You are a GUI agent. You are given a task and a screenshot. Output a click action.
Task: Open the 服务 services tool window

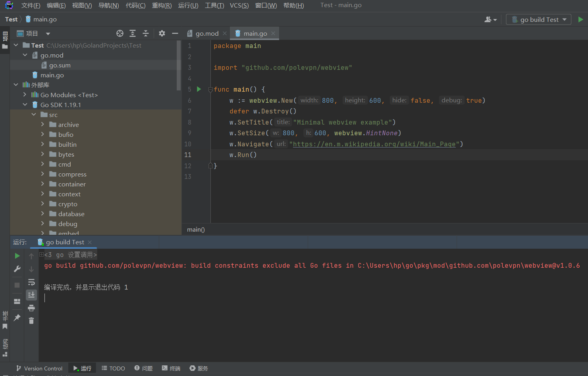199,368
